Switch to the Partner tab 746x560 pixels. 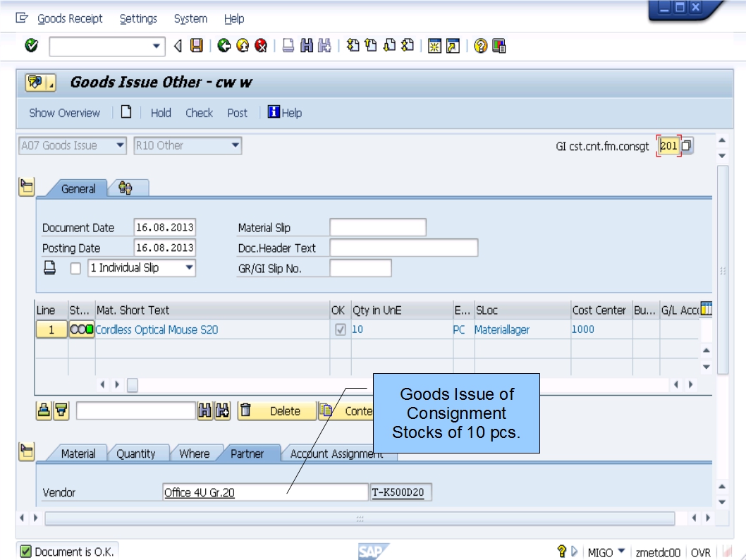click(247, 454)
